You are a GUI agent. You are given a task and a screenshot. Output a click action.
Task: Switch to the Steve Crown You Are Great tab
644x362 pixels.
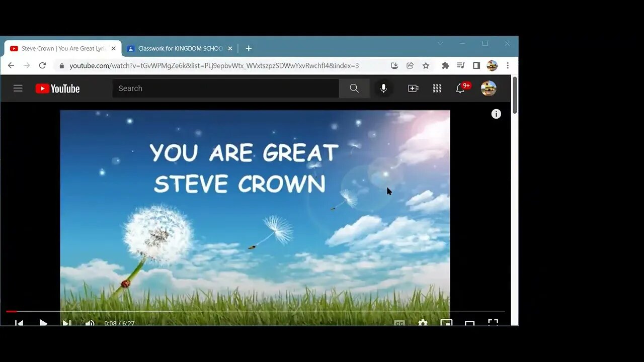[x=63, y=49]
